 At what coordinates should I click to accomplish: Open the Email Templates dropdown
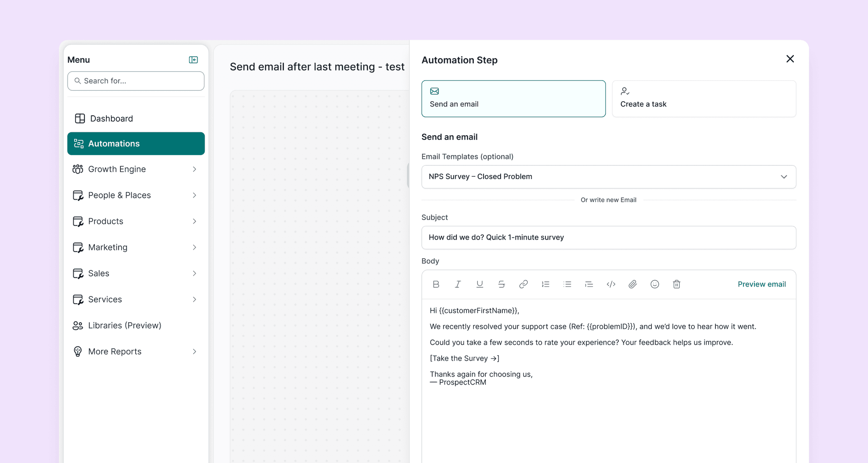coord(609,177)
